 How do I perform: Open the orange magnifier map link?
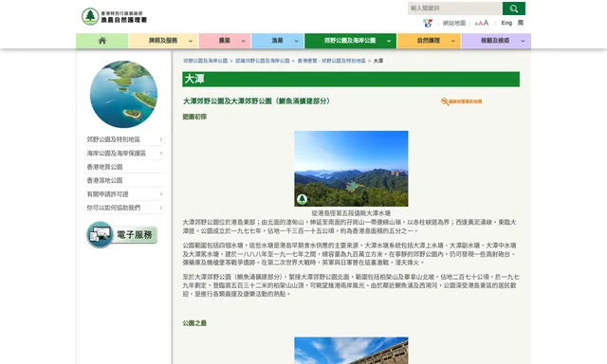(x=462, y=101)
